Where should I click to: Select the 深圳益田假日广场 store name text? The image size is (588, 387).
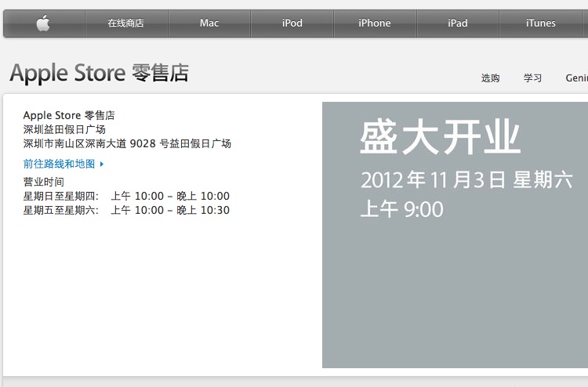point(64,129)
